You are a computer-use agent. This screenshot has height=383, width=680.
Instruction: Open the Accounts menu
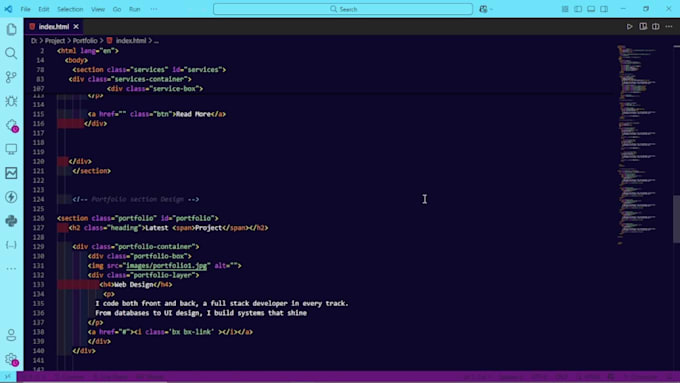coord(11,335)
